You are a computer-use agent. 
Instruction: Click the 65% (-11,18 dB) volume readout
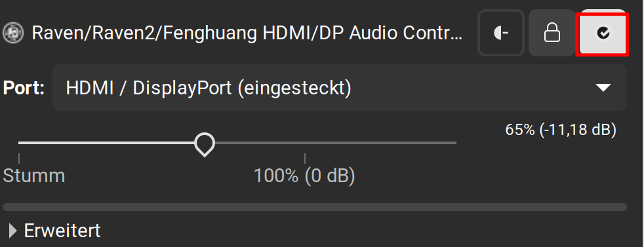[561, 130]
